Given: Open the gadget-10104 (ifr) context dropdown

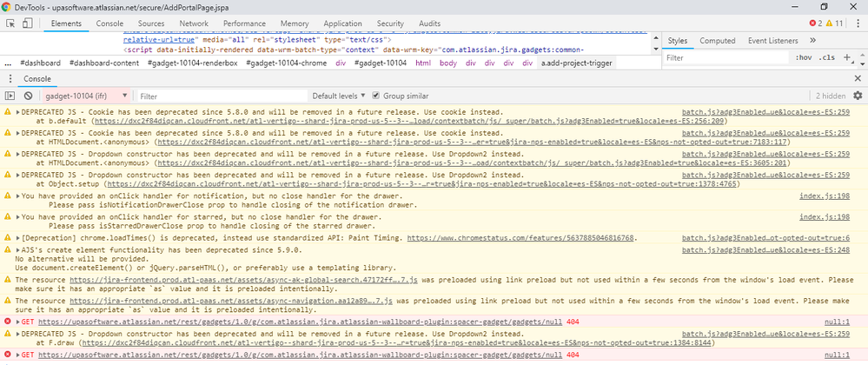Looking at the screenshot, I should (86, 96).
